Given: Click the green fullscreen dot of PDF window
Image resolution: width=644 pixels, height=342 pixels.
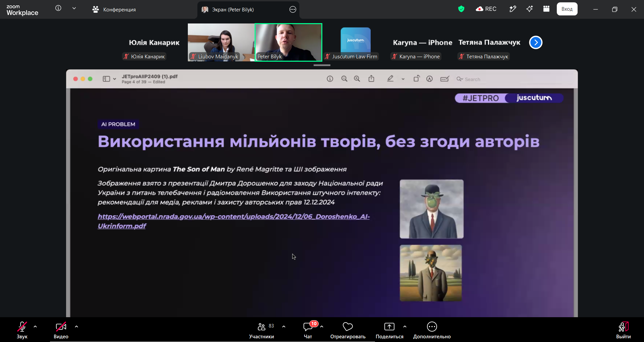Looking at the screenshot, I should click(90, 79).
